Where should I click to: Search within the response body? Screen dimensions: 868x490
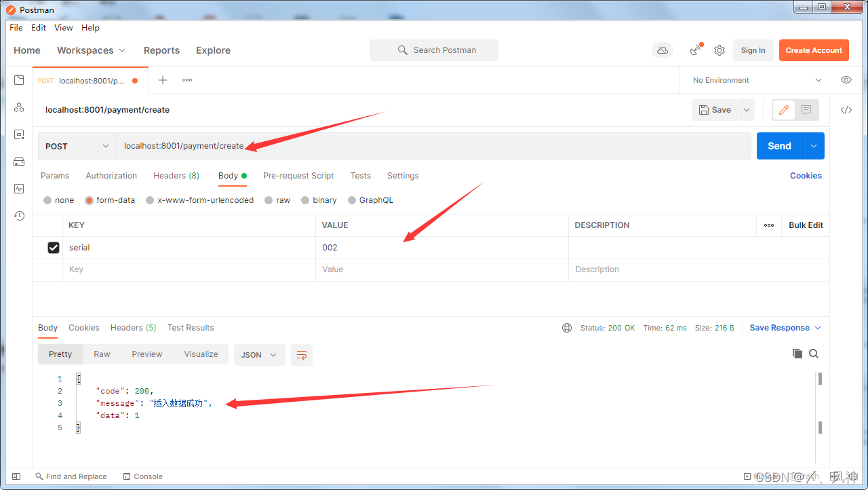pyautogui.click(x=814, y=354)
